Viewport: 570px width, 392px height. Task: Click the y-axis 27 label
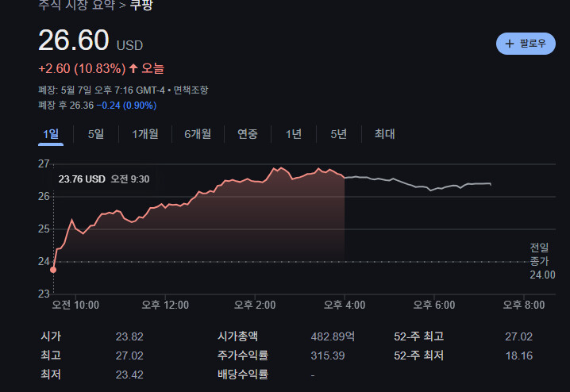44,163
